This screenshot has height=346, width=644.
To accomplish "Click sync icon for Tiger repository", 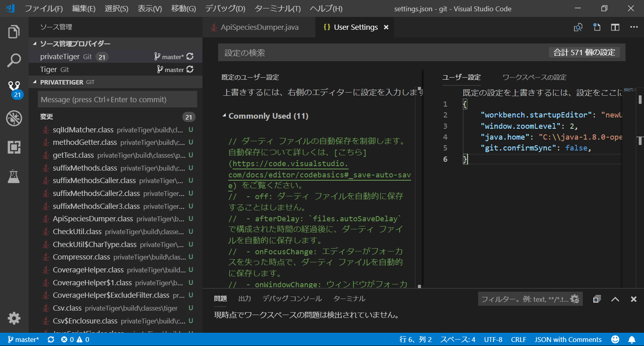I will coord(190,69).
